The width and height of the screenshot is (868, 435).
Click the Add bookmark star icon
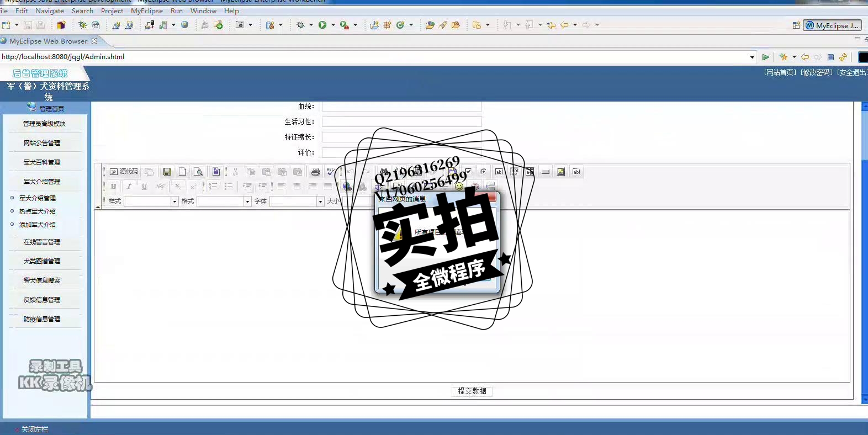click(784, 57)
